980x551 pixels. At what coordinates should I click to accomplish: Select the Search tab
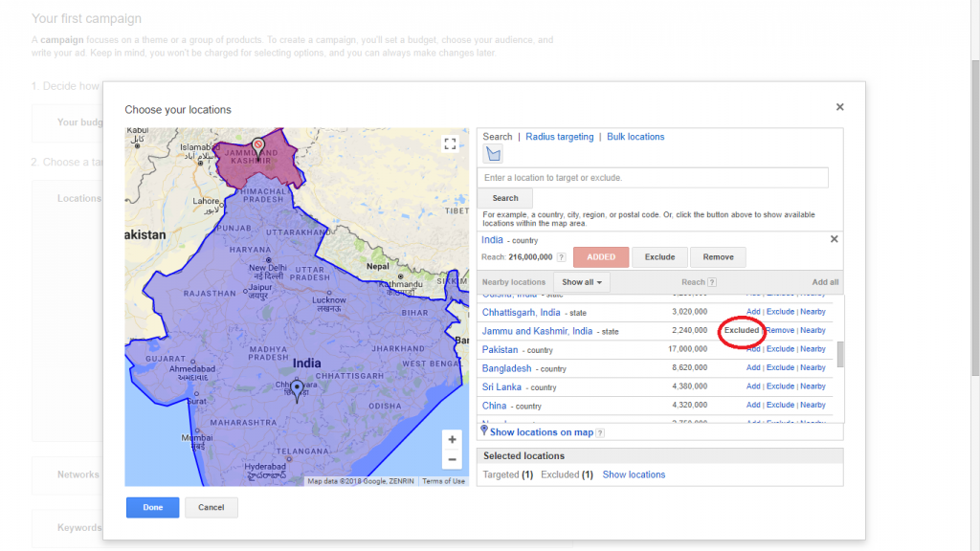pos(498,137)
